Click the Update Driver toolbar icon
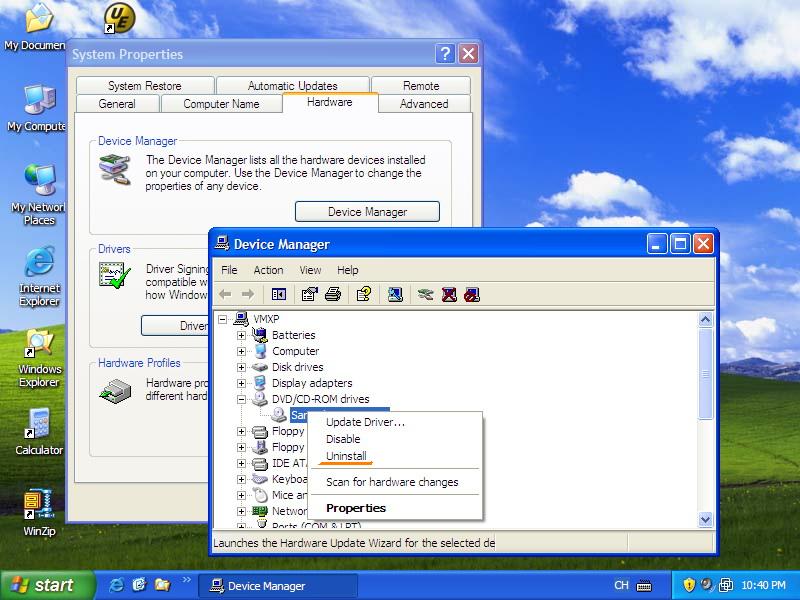800x600 pixels. [x=426, y=294]
